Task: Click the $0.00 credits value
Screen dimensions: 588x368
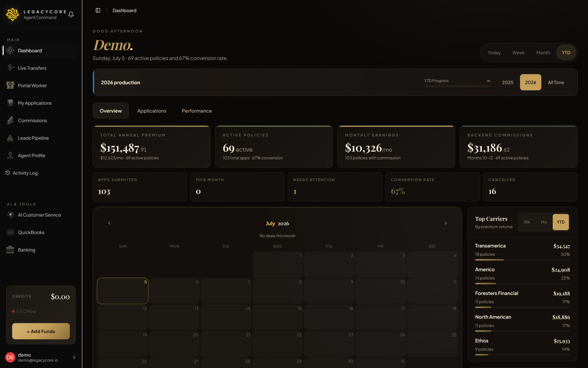Action: click(60, 297)
